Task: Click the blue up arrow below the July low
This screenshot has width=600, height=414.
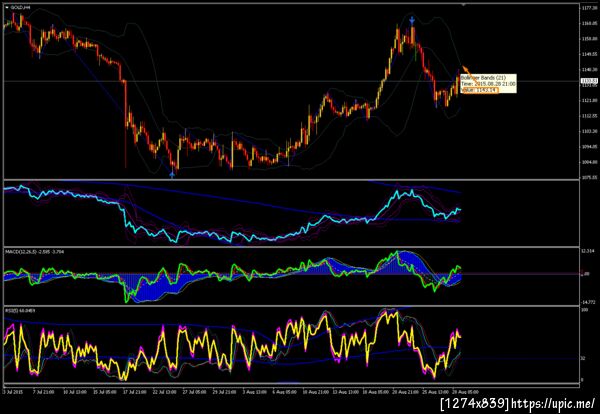Action: [x=172, y=175]
